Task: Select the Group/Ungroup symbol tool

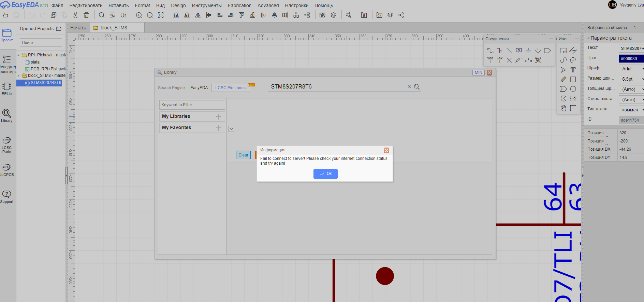Action: pos(538,60)
